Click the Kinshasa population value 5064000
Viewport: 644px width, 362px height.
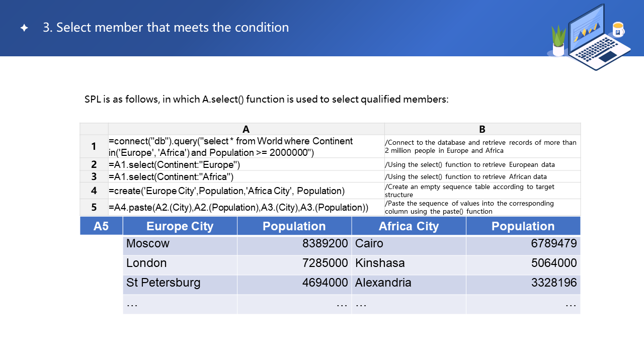pos(523,263)
